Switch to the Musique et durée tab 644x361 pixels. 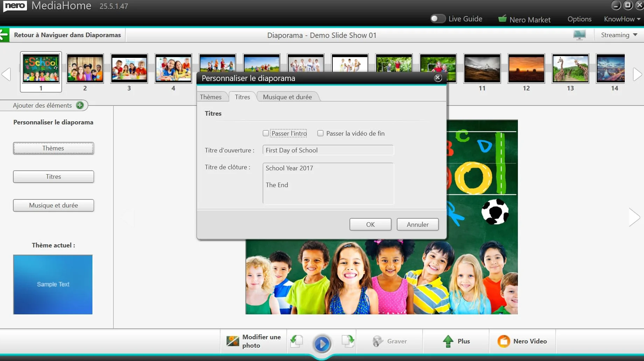(287, 97)
